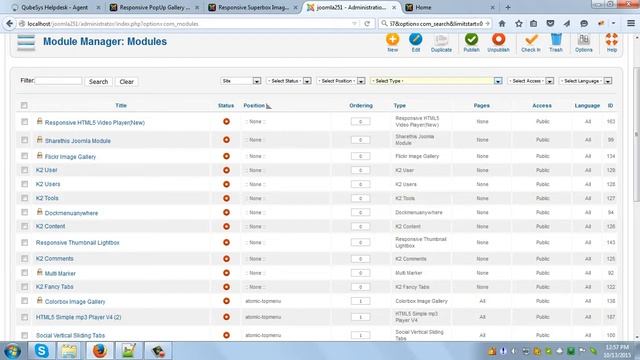Click the Firefox search box
This screenshot has width=640, height=360.
(435, 24)
